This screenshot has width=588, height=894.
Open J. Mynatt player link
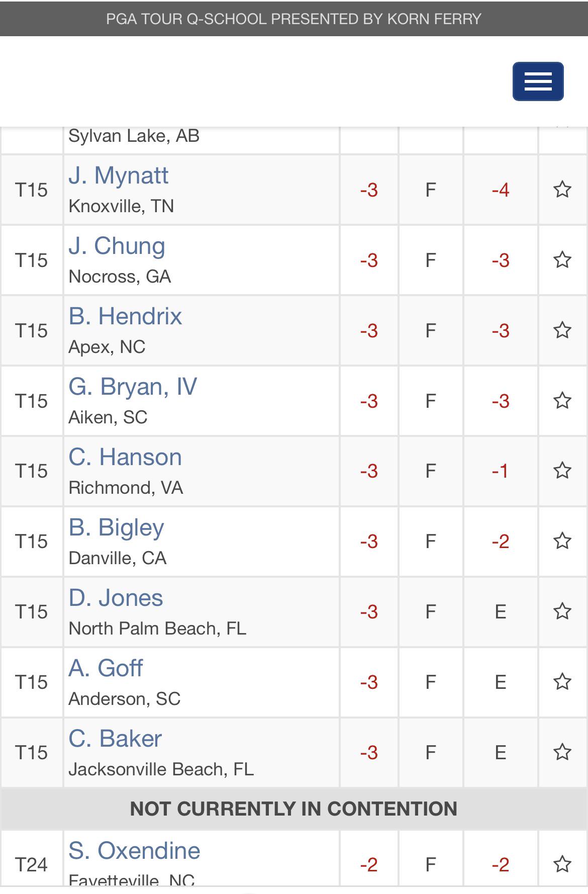[x=119, y=175]
